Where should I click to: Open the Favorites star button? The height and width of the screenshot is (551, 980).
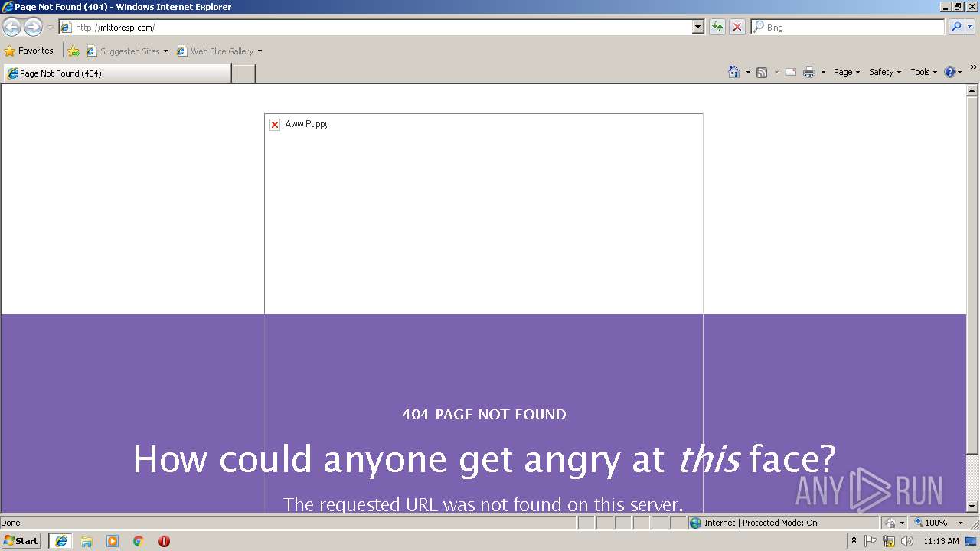tap(29, 51)
